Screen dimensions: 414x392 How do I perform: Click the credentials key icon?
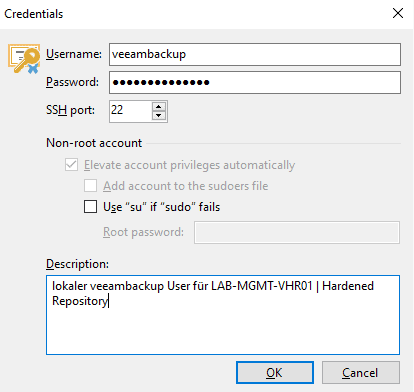coord(24,59)
